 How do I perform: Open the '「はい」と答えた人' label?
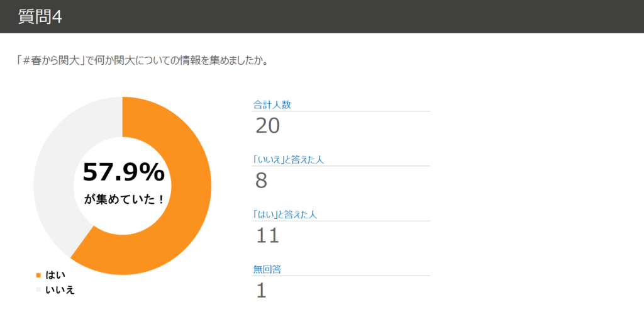coord(284,215)
